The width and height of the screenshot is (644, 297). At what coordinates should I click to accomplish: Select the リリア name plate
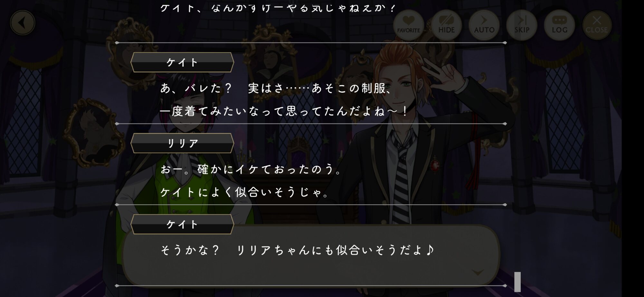click(182, 143)
